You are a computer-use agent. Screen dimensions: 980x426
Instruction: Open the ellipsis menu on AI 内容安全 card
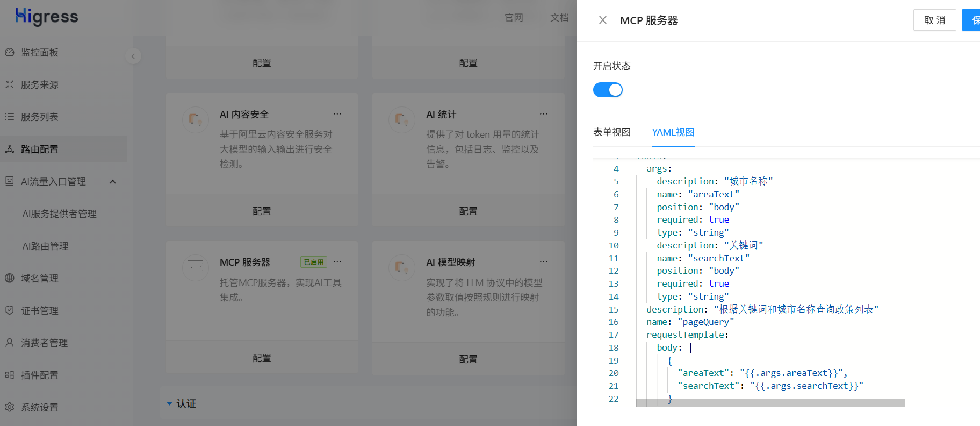tap(337, 114)
